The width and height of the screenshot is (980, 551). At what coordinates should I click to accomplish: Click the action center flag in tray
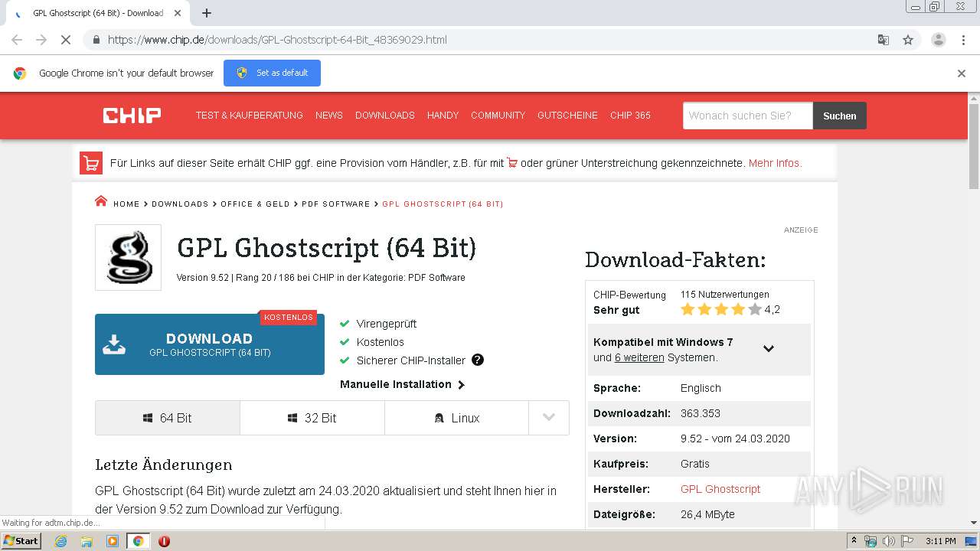pos(906,541)
